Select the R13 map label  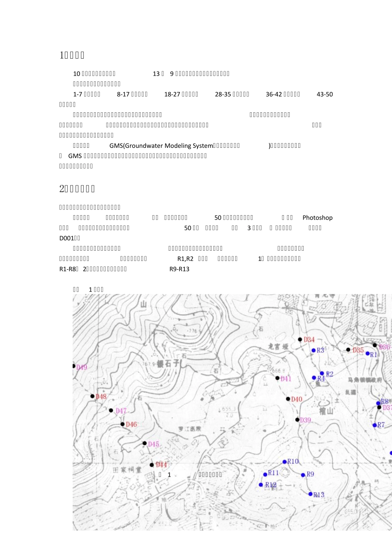(319, 495)
